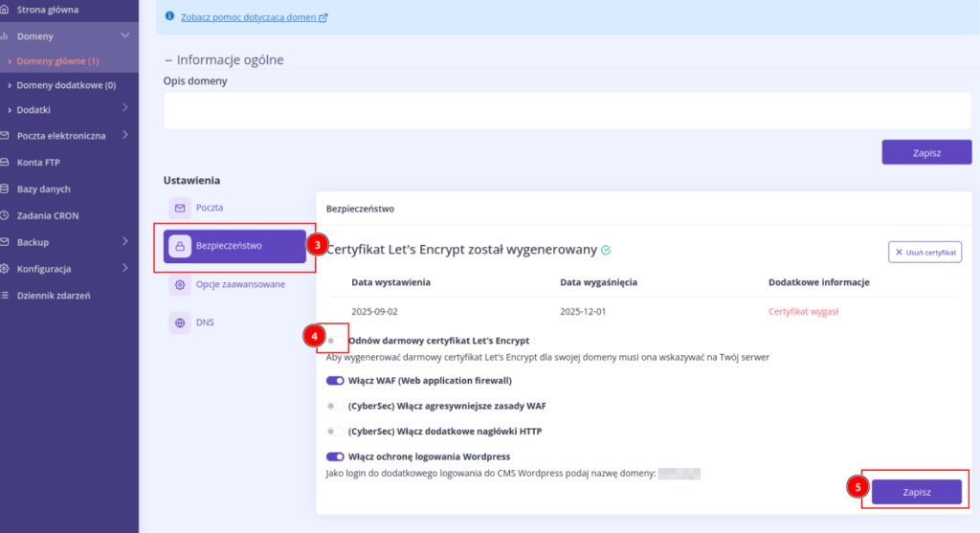The width and height of the screenshot is (980, 533).
Task: Click the globe icon next to DNS
Action: pyautogui.click(x=179, y=322)
